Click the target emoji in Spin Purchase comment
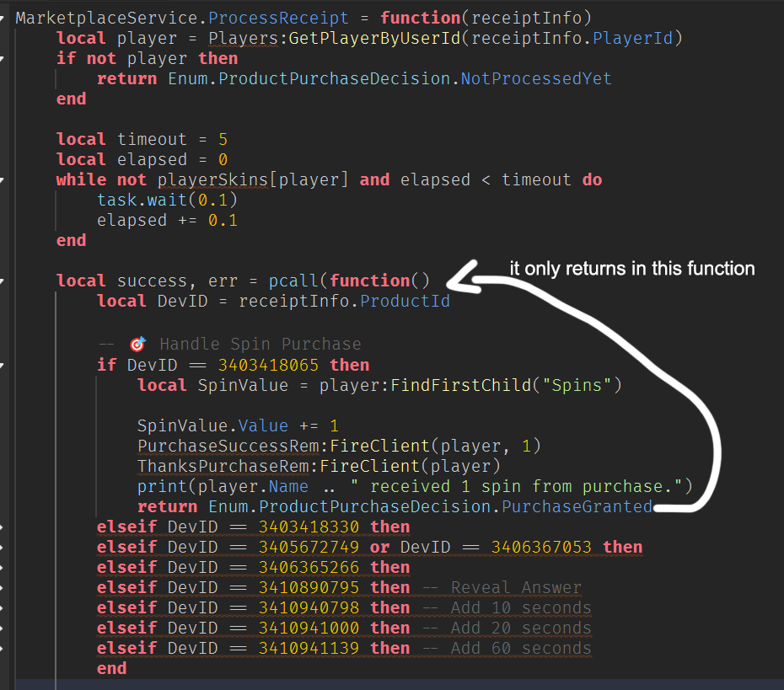The image size is (784, 690). pos(137,344)
